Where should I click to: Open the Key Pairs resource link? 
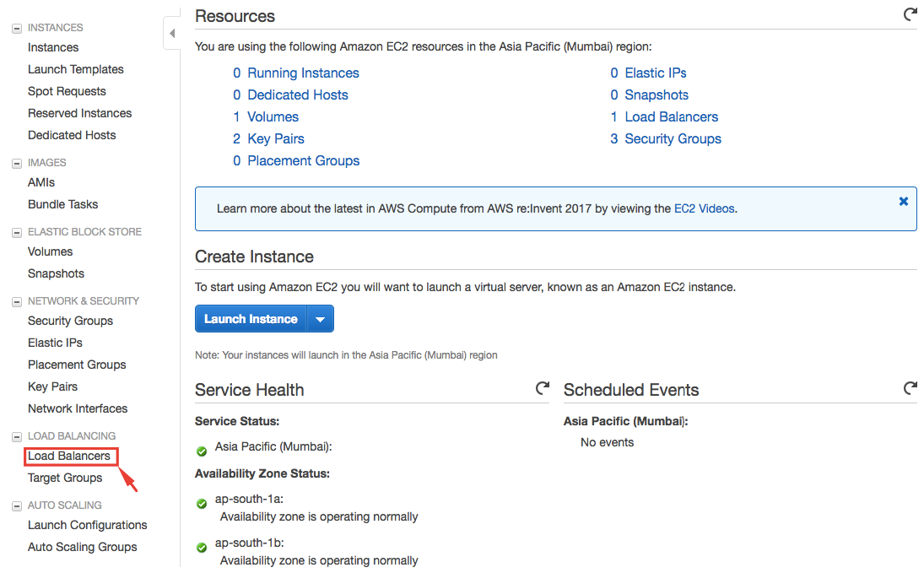[x=275, y=139]
